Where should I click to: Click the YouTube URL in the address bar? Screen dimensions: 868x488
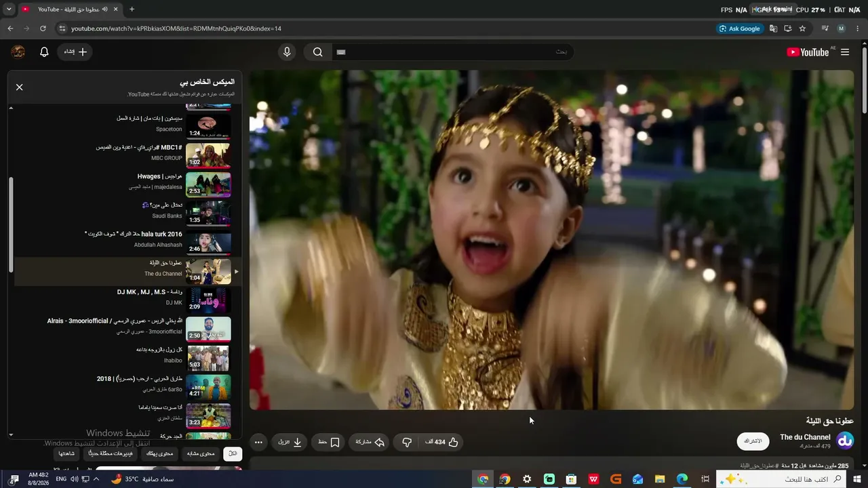pyautogui.click(x=176, y=28)
